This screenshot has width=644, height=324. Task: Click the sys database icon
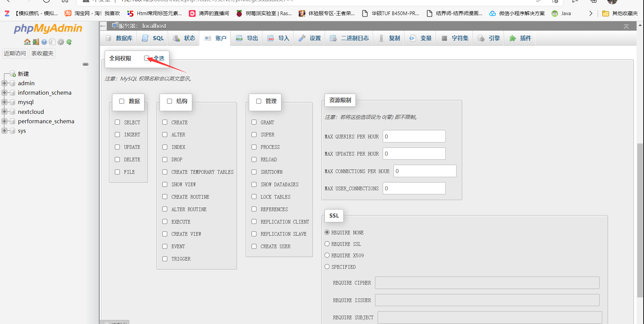(x=12, y=131)
